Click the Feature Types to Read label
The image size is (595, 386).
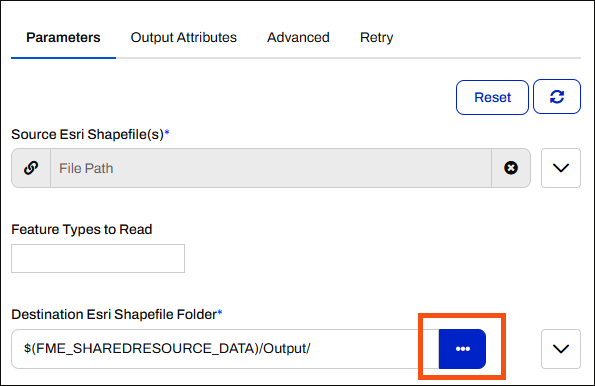pyautogui.click(x=82, y=229)
